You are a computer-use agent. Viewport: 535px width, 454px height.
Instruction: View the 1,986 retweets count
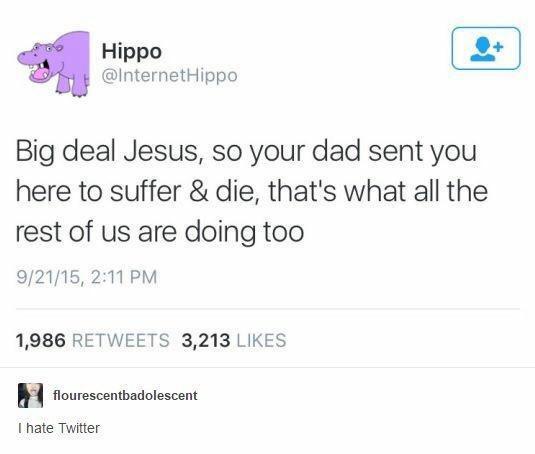pyautogui.click(x=40, y=340)
